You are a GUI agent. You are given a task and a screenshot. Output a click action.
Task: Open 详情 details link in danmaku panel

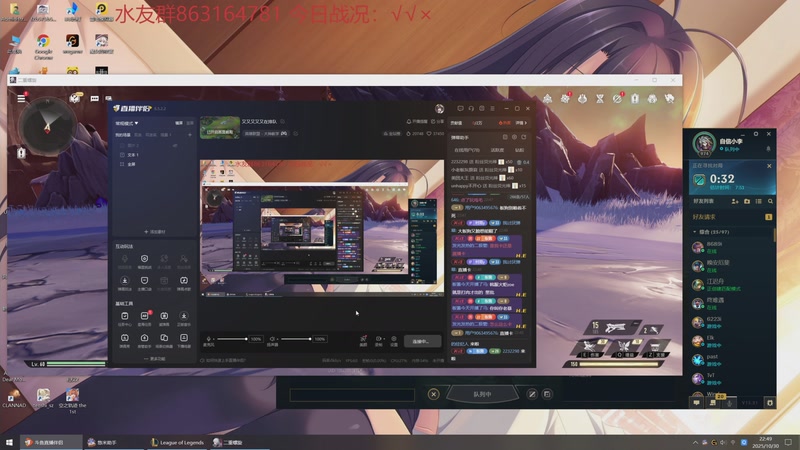(x=521, y=123)
